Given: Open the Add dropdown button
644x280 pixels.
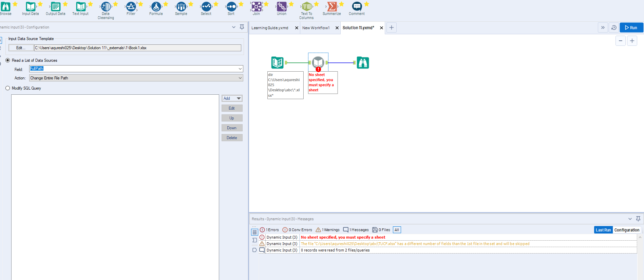Looking at the screenshot, I should coord(232,98).
